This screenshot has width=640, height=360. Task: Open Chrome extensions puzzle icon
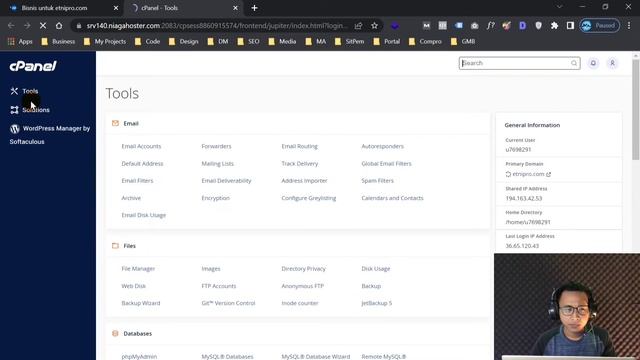click(554, 26)
